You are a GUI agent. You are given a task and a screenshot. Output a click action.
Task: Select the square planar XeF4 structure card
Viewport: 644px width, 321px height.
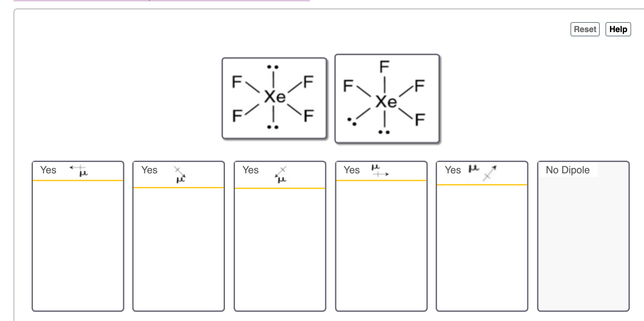[274, 97]
